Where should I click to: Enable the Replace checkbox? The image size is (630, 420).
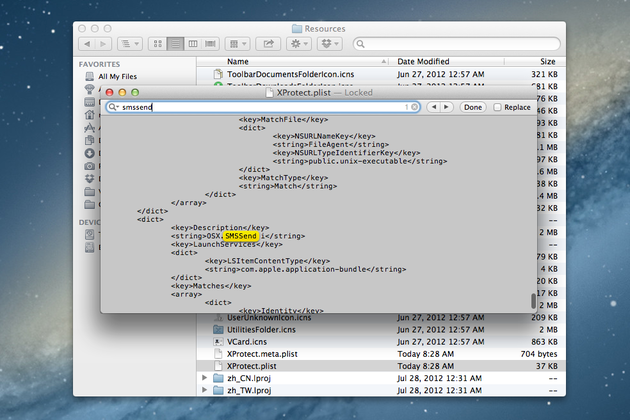coord(498,107)
